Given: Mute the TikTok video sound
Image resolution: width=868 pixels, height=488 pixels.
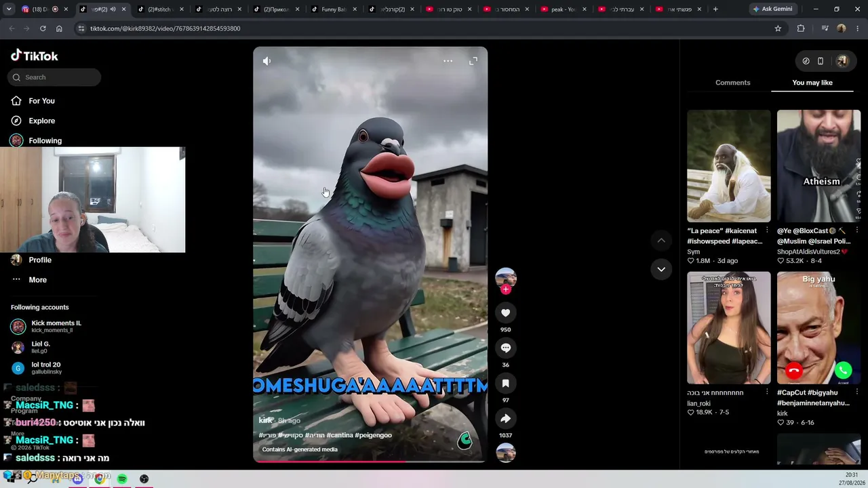Looking at the screenshot, I should coord(267,61).
